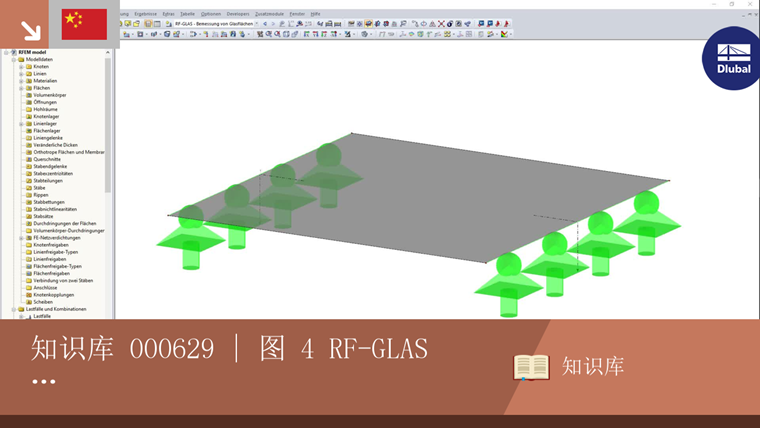This screenshot has height=428, width=760.
Task: Click the Knotenkopplungen folder icon
Action: tap(29, 295)
